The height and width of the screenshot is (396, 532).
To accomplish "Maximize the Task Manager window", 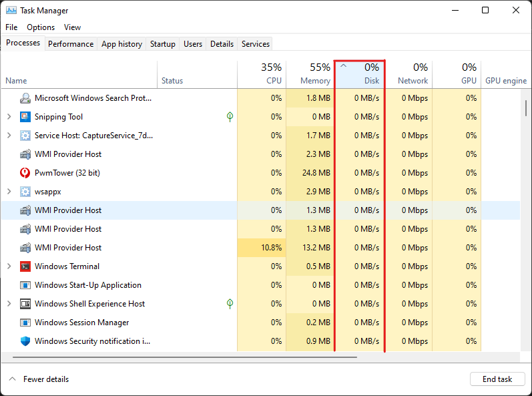I will click(485, 10).
